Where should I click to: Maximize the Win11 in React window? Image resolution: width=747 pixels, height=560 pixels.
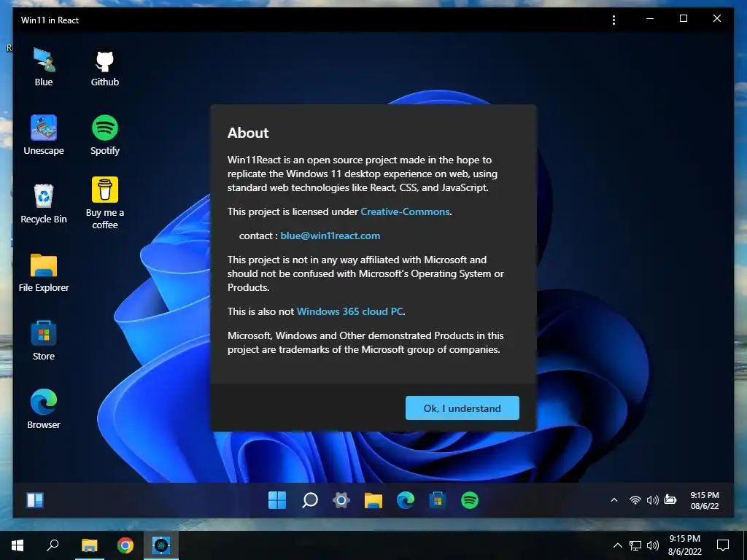click(x=683, y=18)
